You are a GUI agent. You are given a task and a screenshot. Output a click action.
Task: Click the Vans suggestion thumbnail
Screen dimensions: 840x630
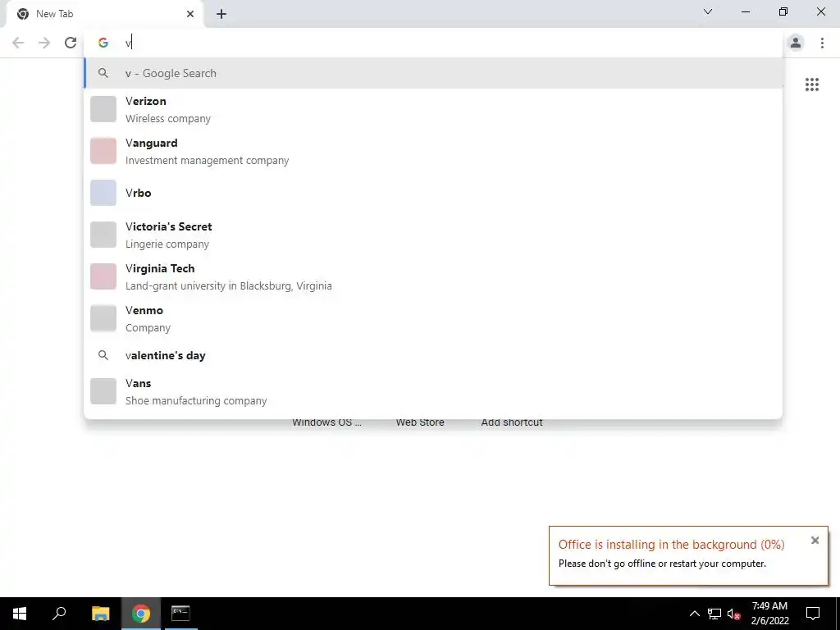tap(103, 391)
